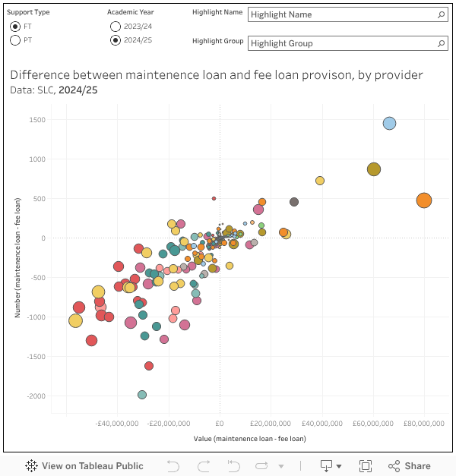The width and height of the screenshot is (456, 476).
Task: Click the Share button
Action: (x=409, y=466)
